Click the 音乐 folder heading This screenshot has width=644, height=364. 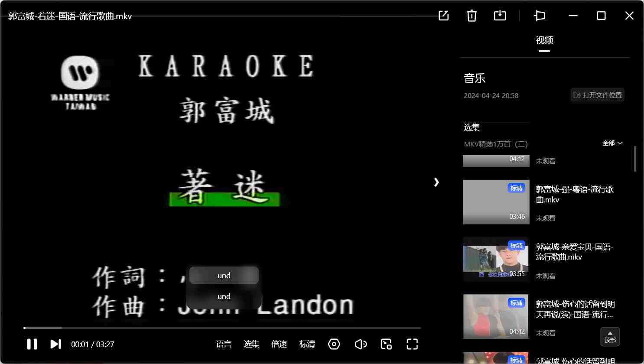[x=475, y=78]
